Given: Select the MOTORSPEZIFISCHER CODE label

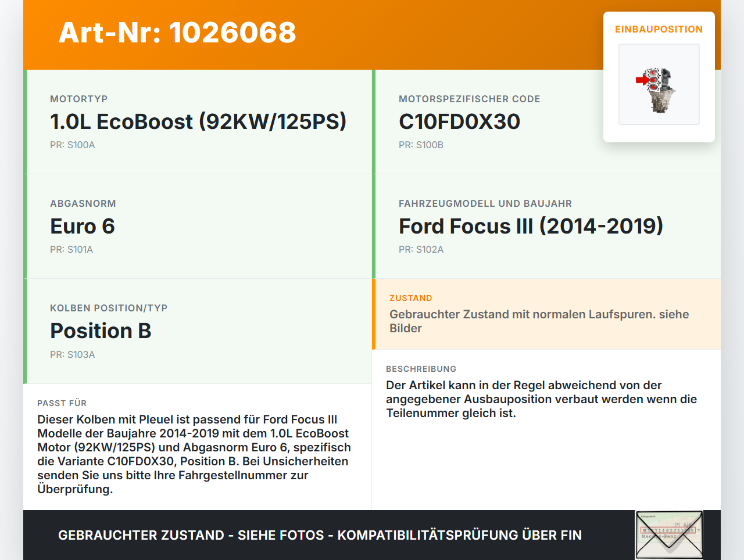Looking at the screenshot, I should pyautogui.click(x=470, y=99).
